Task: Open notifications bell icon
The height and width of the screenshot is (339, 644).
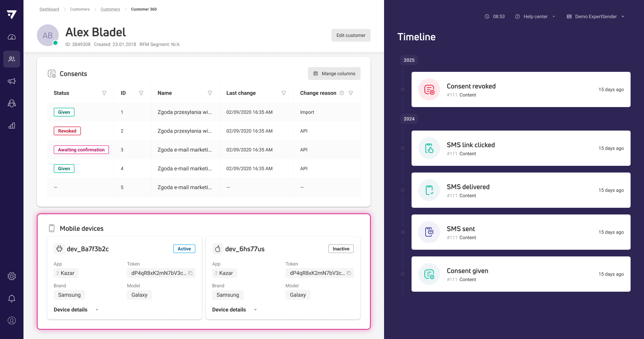Action: pos(12,298)
